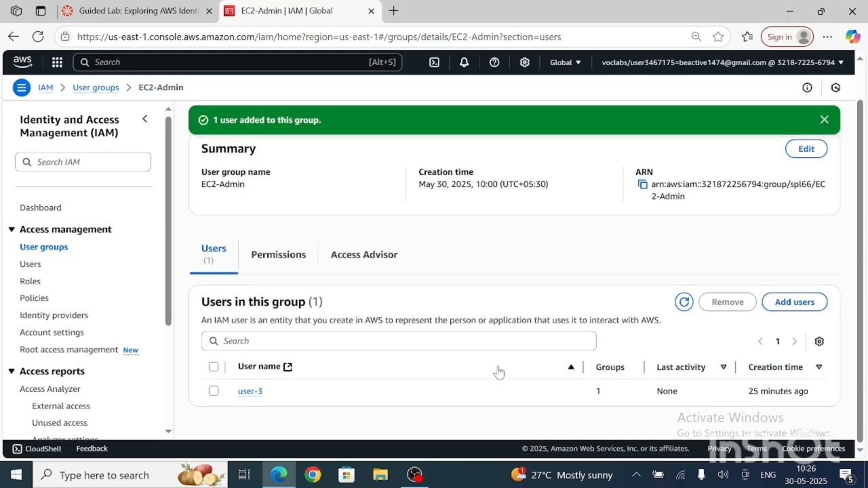Open Users in the side navigation
The width and height of the screenshot is (868, 488).
(x=30, y=264)
